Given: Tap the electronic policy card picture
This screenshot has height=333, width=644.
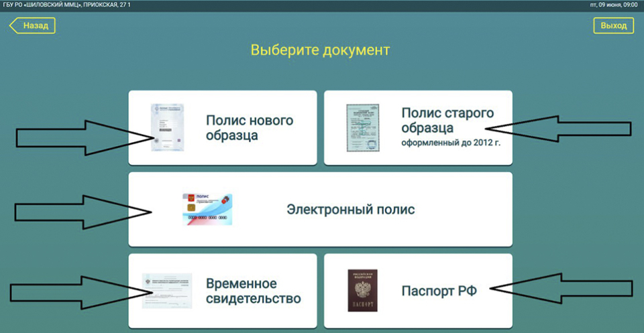Looking at the screenshot, I should click(207, 210).
